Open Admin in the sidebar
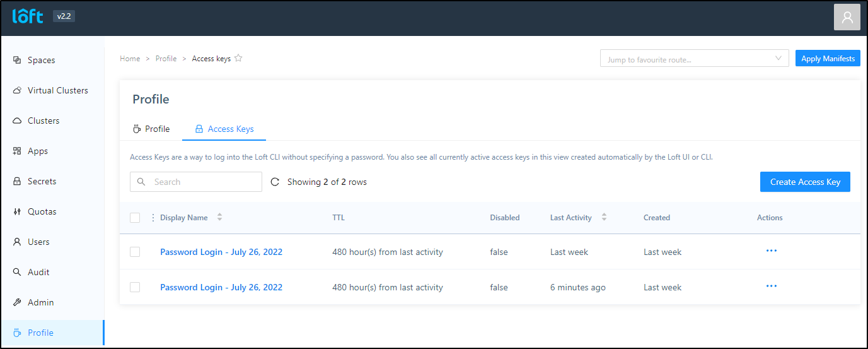 52,302
